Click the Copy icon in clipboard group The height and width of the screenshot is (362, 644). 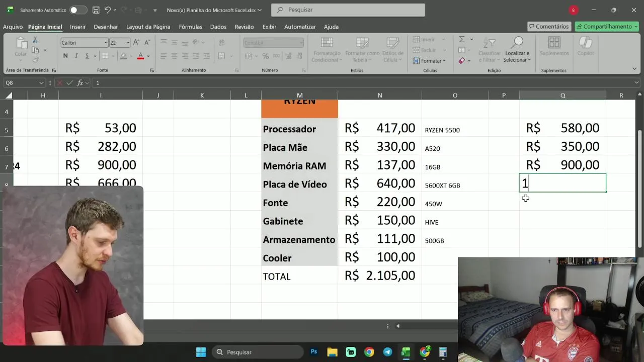35,50
